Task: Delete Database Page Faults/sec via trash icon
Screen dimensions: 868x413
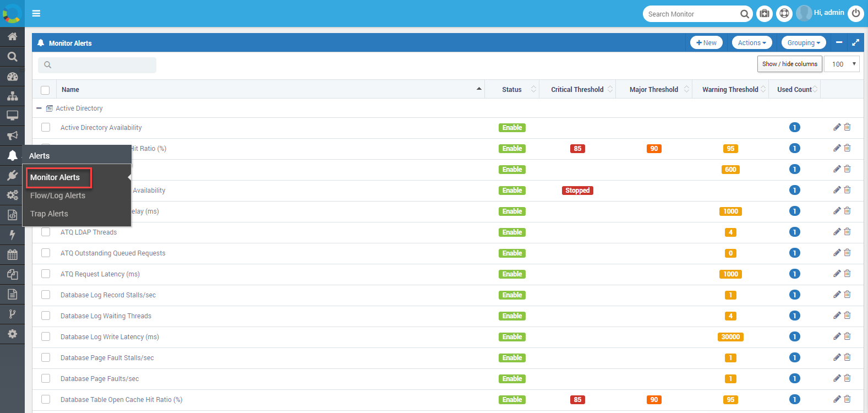Action: tap(848, 378)
